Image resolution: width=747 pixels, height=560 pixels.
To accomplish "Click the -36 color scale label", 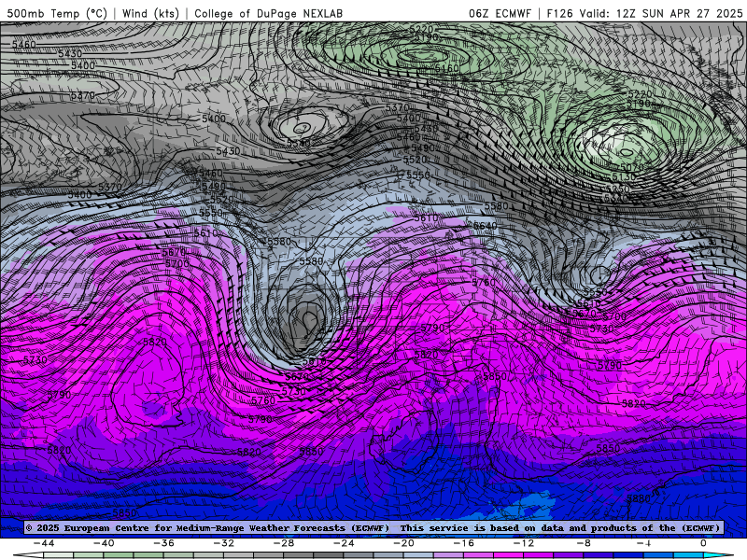I will 163,543.
